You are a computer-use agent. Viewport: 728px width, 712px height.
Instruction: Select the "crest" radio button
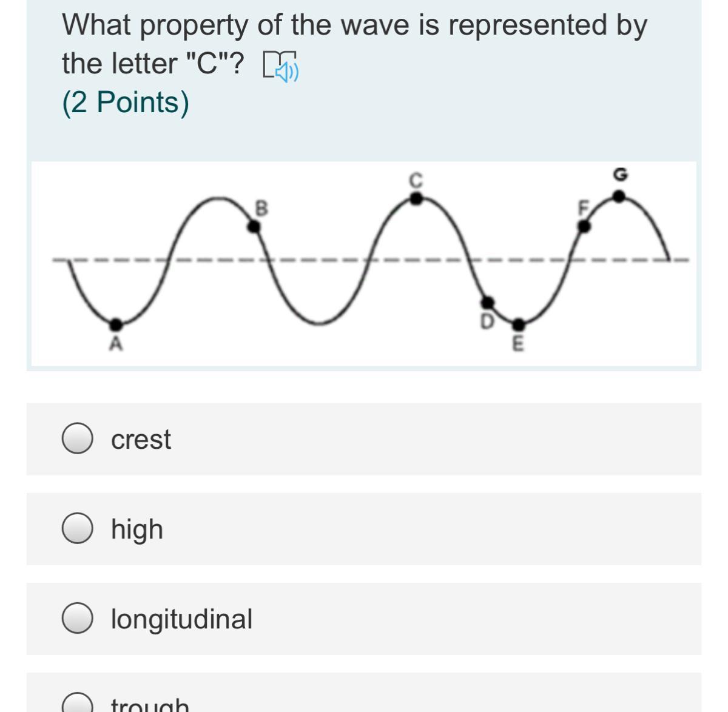[78, 438]
